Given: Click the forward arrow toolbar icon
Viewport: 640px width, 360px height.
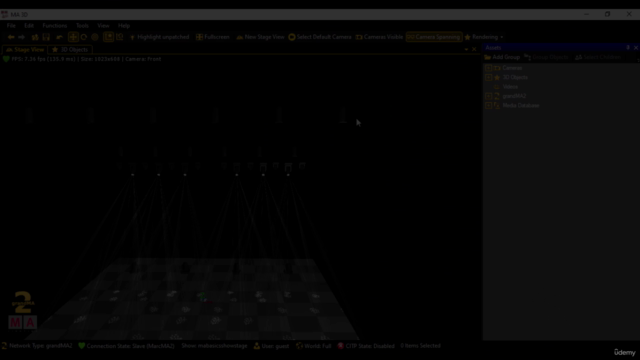Looking at the screenshot, I should click(21, 37).
